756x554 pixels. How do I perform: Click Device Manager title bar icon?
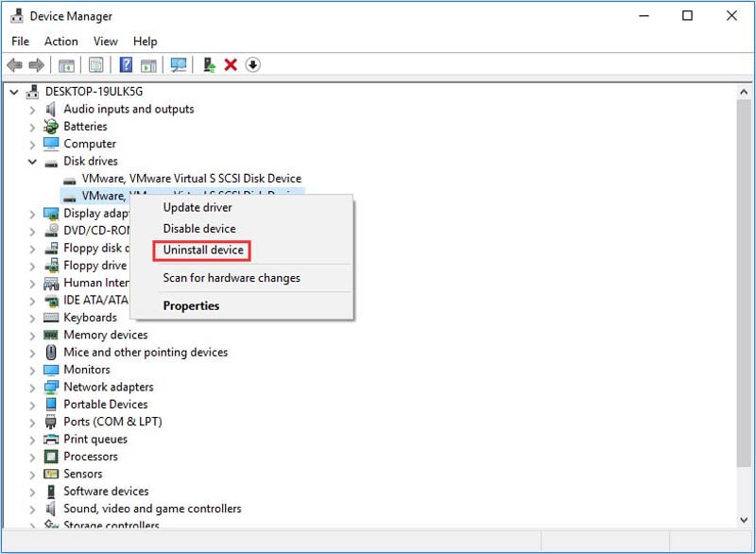pos(17,16)
